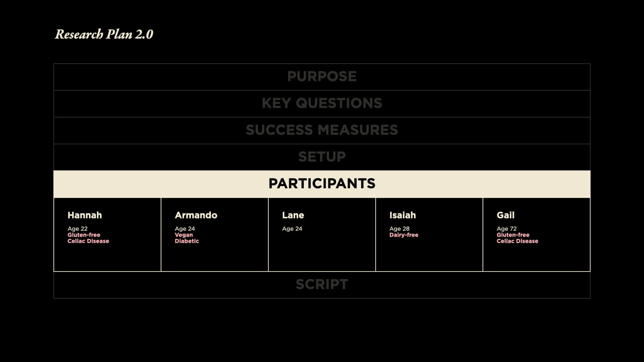Click the Research Plan 2.0 title

(104, 34)
